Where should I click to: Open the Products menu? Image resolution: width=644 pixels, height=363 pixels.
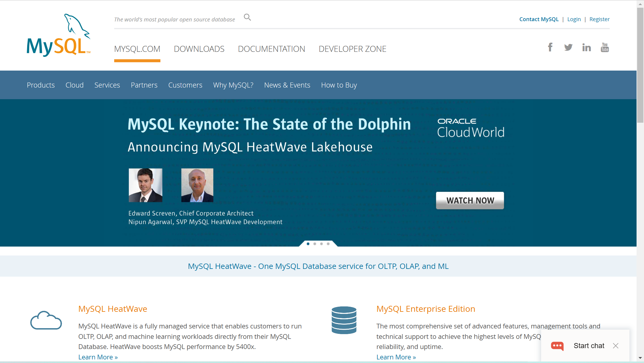point(41,85)
